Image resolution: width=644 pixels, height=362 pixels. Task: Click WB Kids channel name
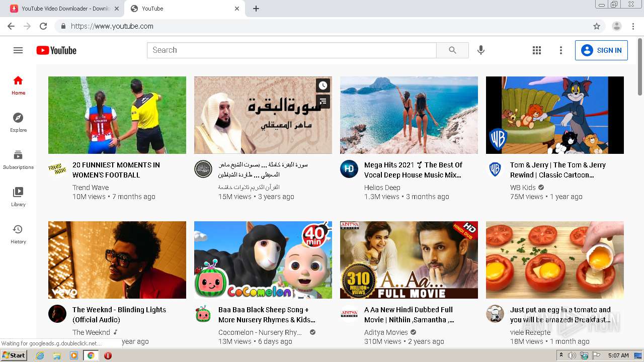click(x=523, y=188)
